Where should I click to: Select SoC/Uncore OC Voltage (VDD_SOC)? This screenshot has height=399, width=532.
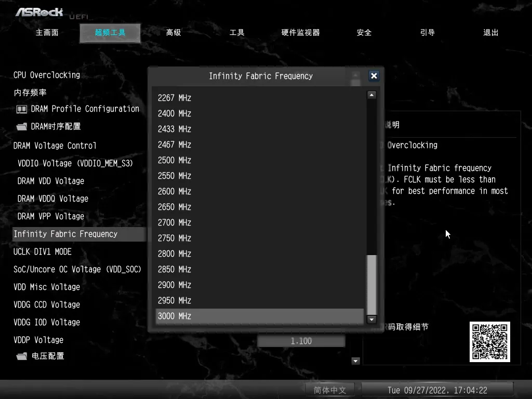[77, 270]
